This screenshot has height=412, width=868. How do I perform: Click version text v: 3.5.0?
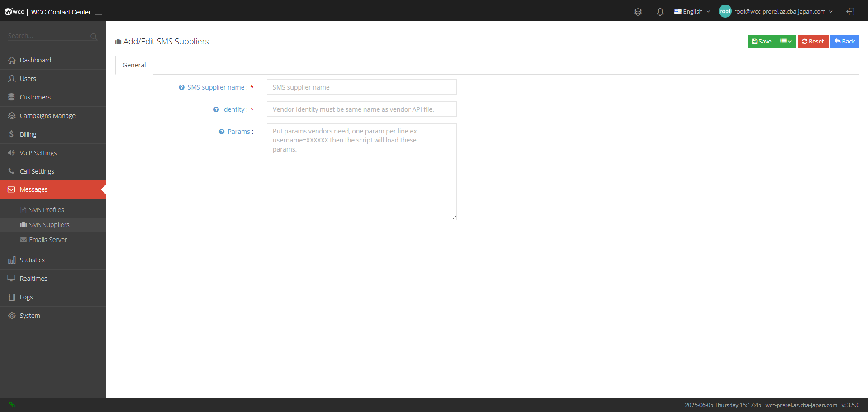[x=850, y=405]
